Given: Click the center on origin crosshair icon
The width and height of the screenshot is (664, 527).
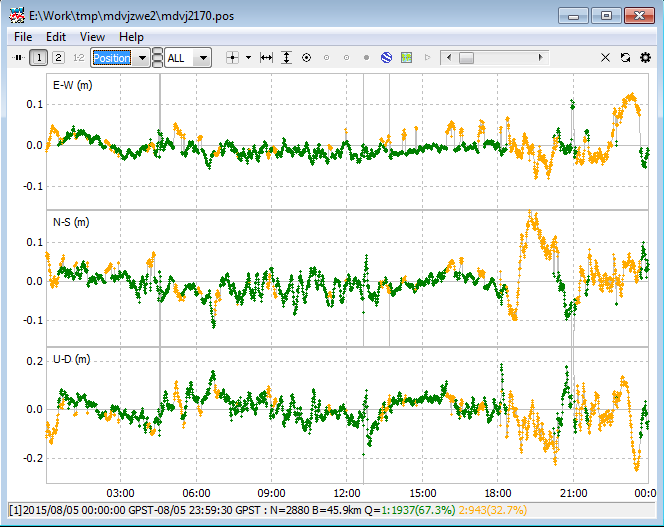Looking at the screenshot, I should point(233,58).
